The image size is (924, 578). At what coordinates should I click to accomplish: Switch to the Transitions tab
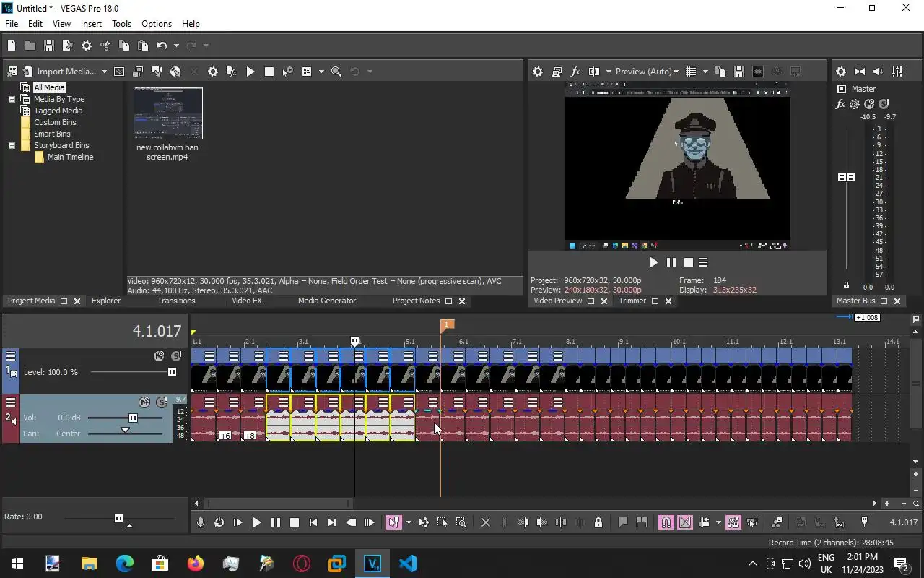(176, 301)
